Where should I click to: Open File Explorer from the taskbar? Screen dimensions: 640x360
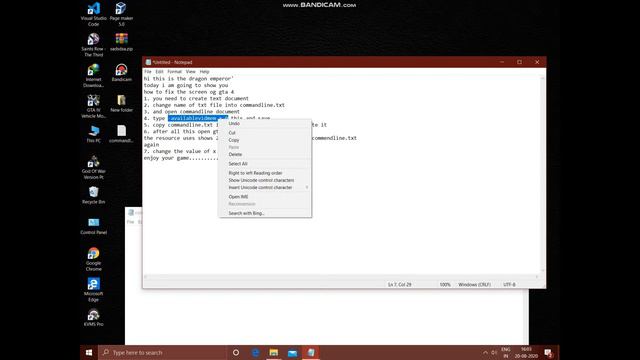point(274,352)
